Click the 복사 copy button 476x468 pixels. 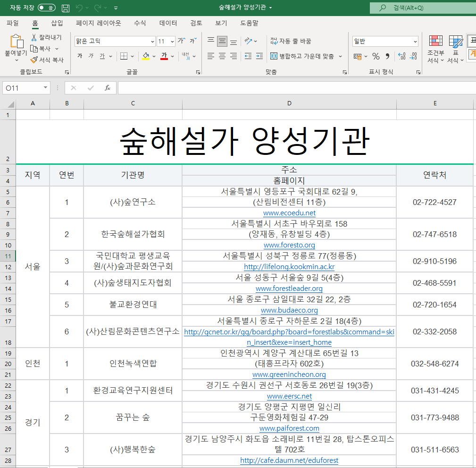point(41,49)
